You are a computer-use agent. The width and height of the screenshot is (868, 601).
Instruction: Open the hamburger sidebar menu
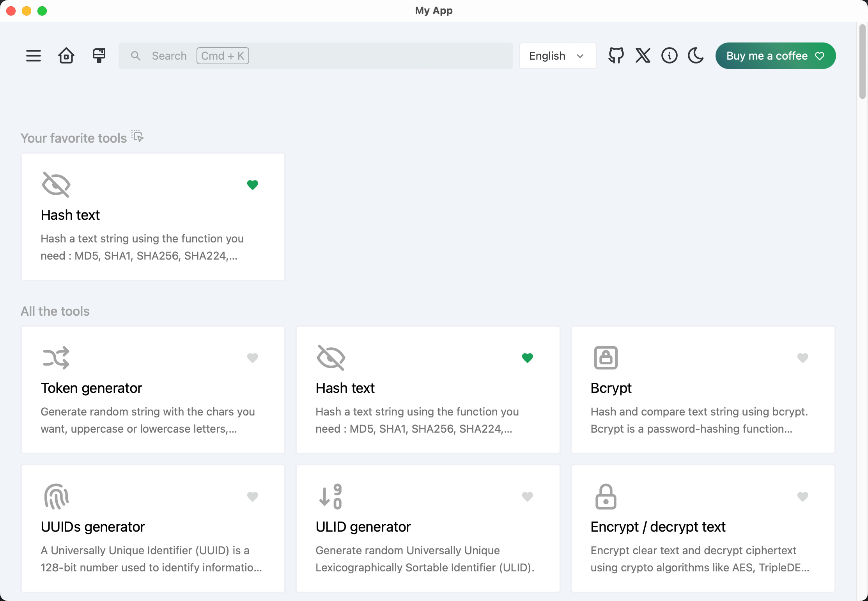[34, 56]
